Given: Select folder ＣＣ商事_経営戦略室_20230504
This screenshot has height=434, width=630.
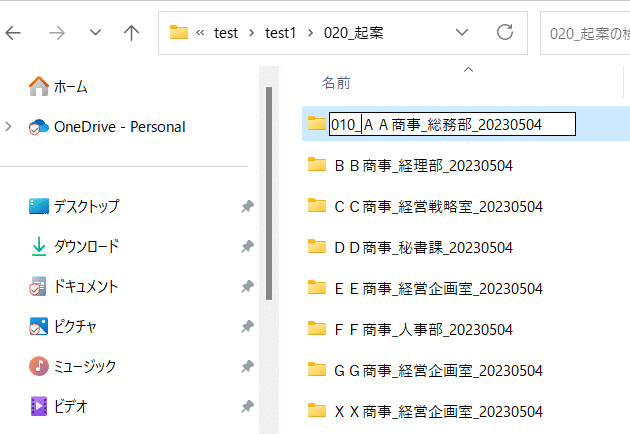Looking at the screenshot, I should [x=438, y=207].
